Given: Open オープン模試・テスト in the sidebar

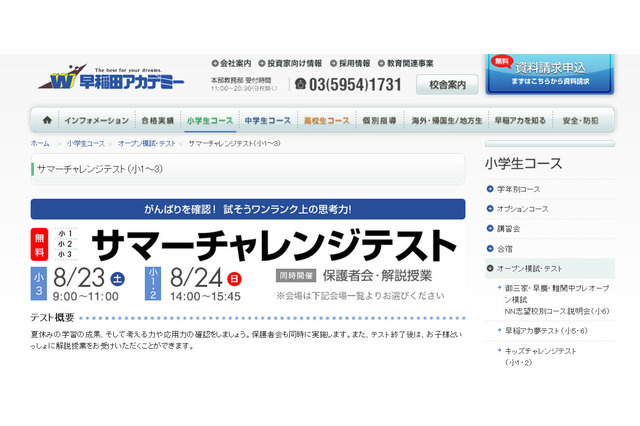Looking at the screenshot, I should (529, 268).
